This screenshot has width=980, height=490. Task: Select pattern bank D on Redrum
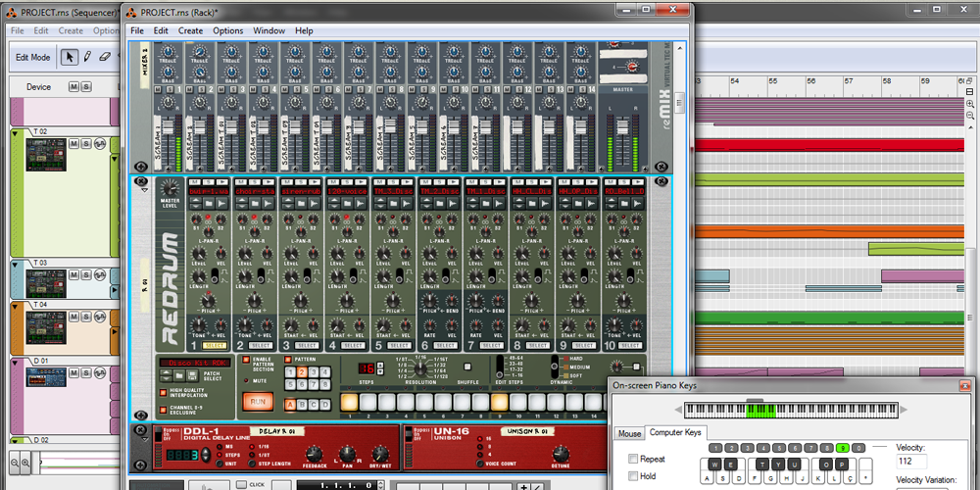tap(324, 405)
